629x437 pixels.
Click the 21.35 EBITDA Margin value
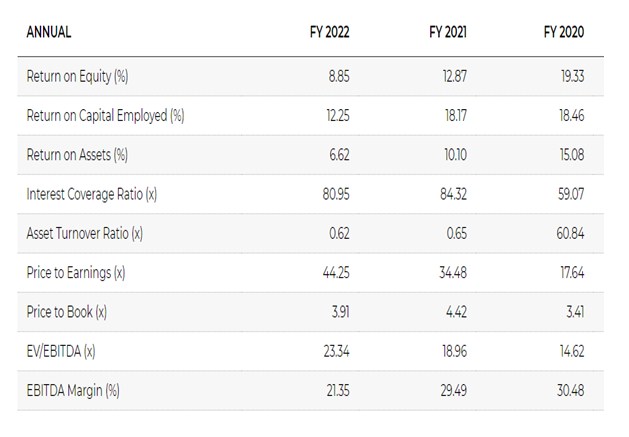[x=336, y=390]
